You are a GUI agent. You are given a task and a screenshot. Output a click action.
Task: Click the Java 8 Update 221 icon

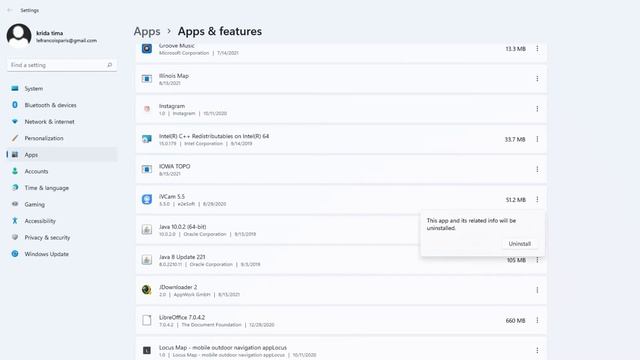point(147,260)
